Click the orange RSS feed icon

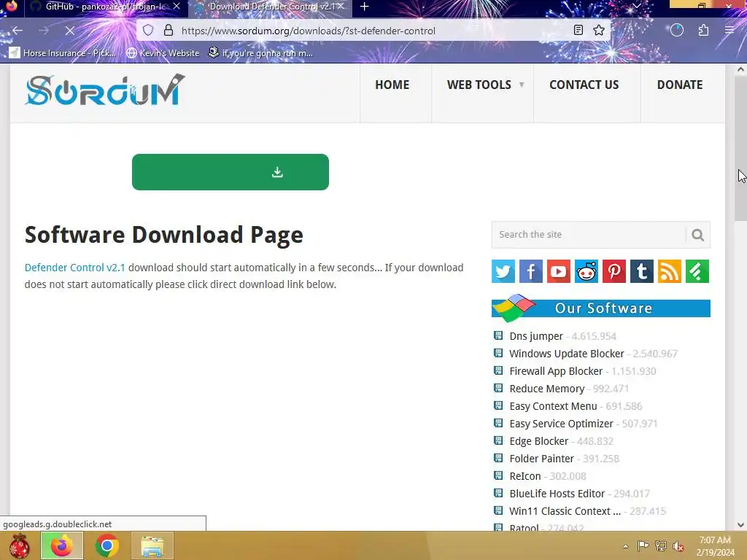(670, 271)
